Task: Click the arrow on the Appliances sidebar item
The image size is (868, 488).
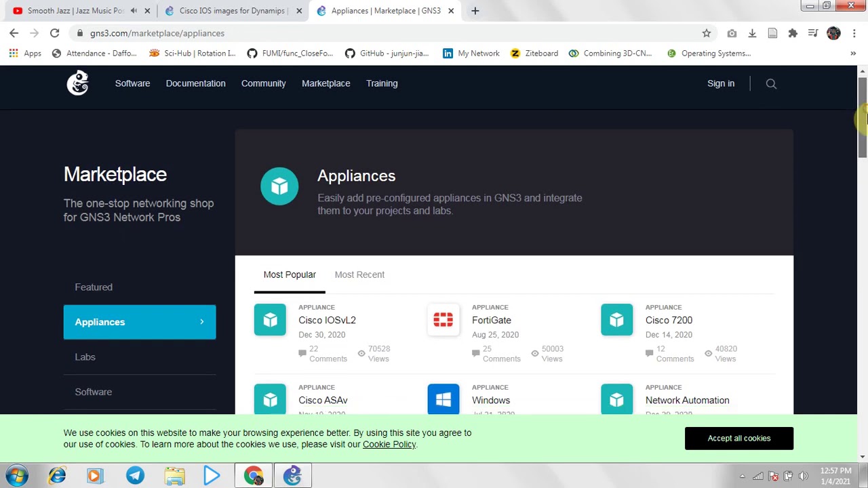Action: 201,322
